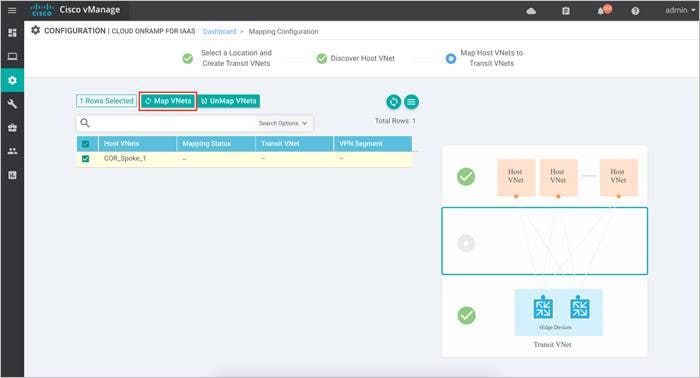
Task: Click the rightmost Host VNet box in diagram
Action: pyautogui.click(x=618, y=177)
